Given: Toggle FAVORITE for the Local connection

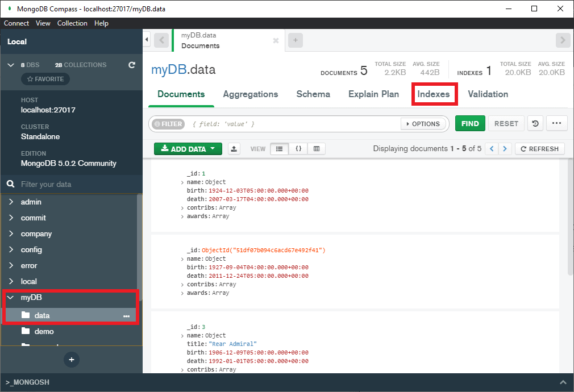Looking at the screenshot, I should [45, 78].
